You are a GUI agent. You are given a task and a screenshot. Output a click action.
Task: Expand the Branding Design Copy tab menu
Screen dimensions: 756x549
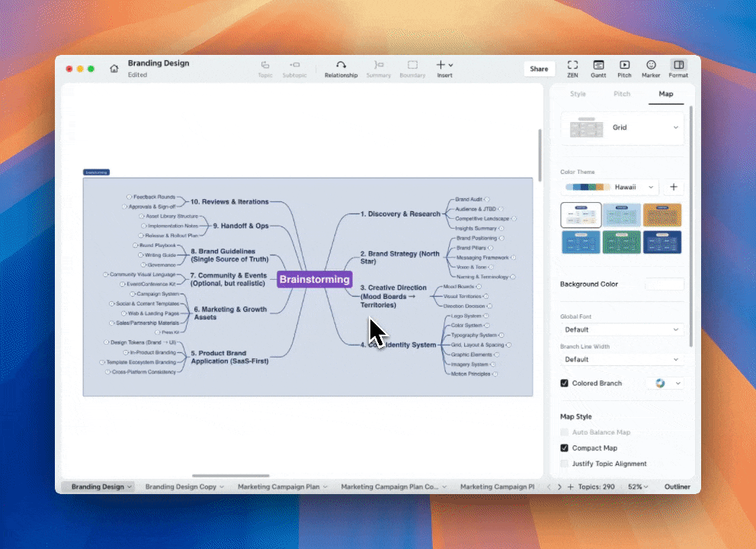(222, 486)
